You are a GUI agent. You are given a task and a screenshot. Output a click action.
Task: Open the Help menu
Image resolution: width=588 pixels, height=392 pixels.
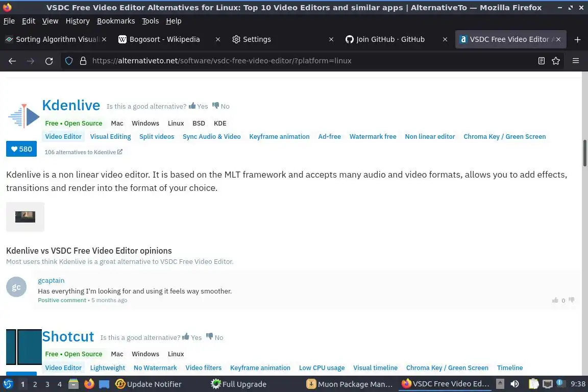[x=174, y=21]
